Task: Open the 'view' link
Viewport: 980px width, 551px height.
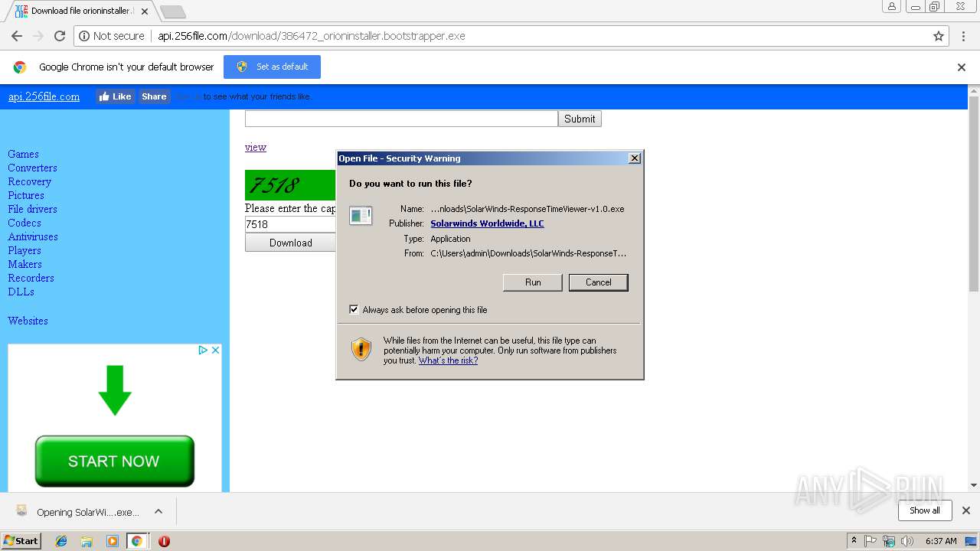Action: 256,147
